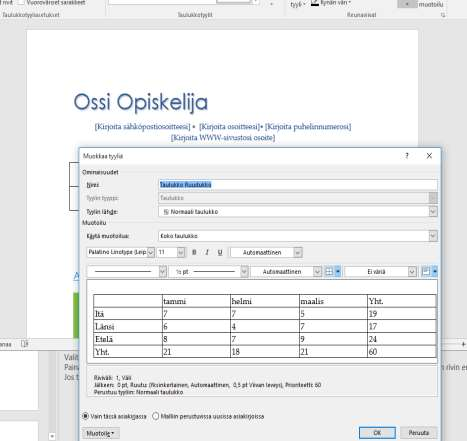
Task: Click the cell alignment icon
Action: point(426,272)
